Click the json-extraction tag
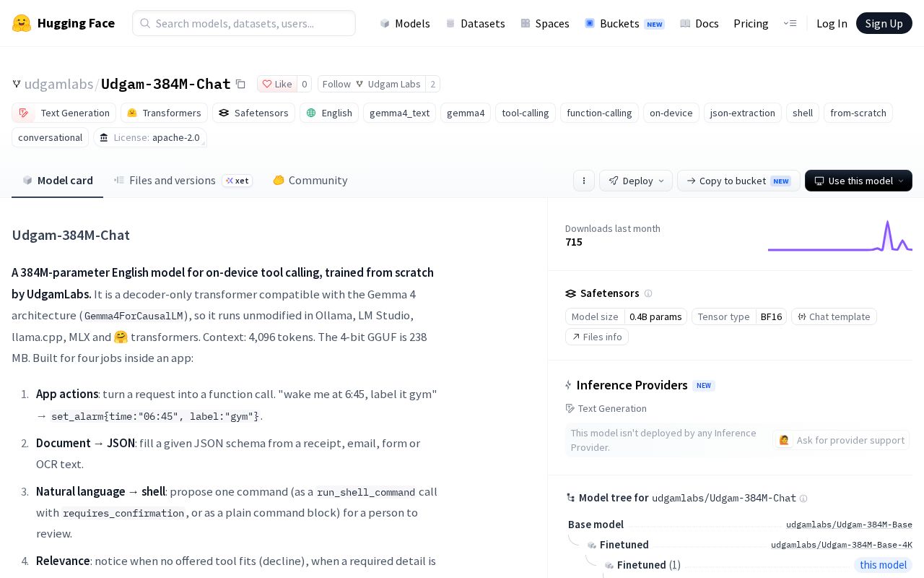The height and width of the screenshot is (578, 924). [743, 113]
